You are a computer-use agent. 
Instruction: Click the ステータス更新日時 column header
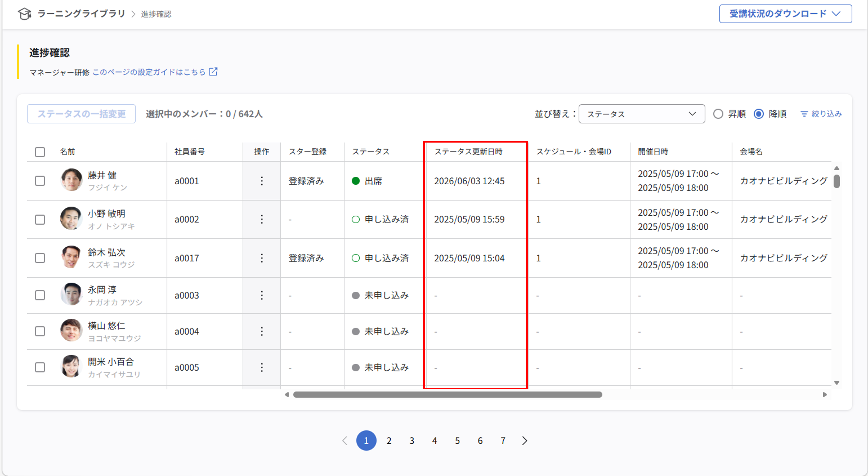[x=468, y=152]
